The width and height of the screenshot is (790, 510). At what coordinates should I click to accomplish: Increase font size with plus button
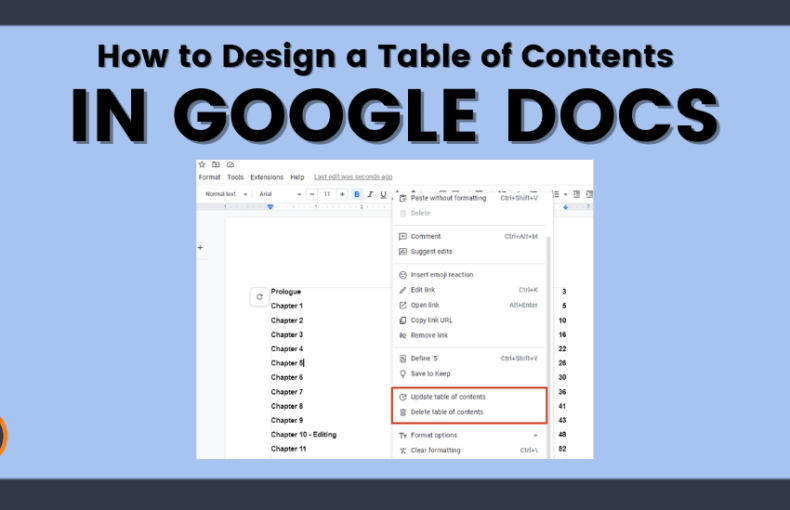(342, 194)
